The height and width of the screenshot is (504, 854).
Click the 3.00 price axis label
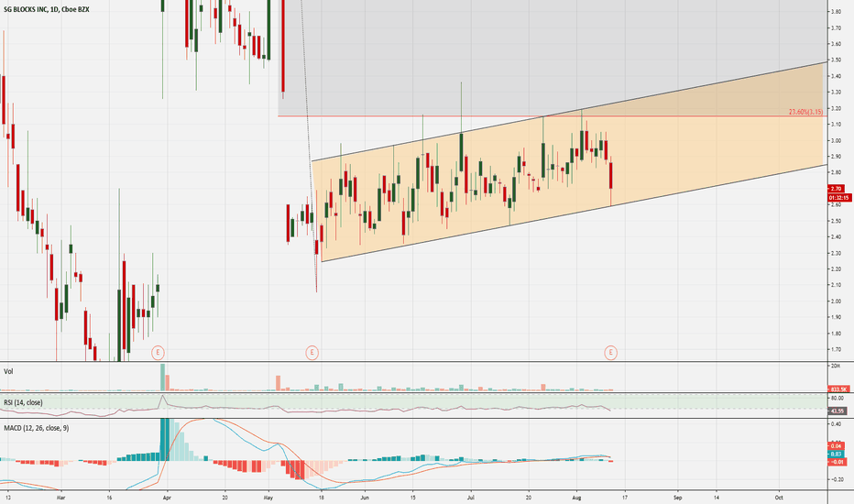836,140
